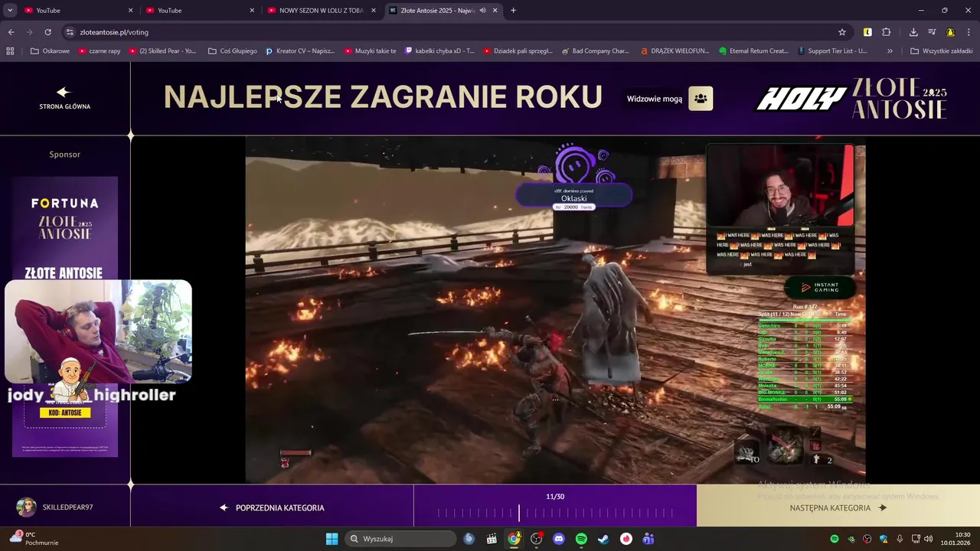The width and height of the screenshot is (980, 551).
Task: Open new browser tab with plus
Action: click(513, 10)
